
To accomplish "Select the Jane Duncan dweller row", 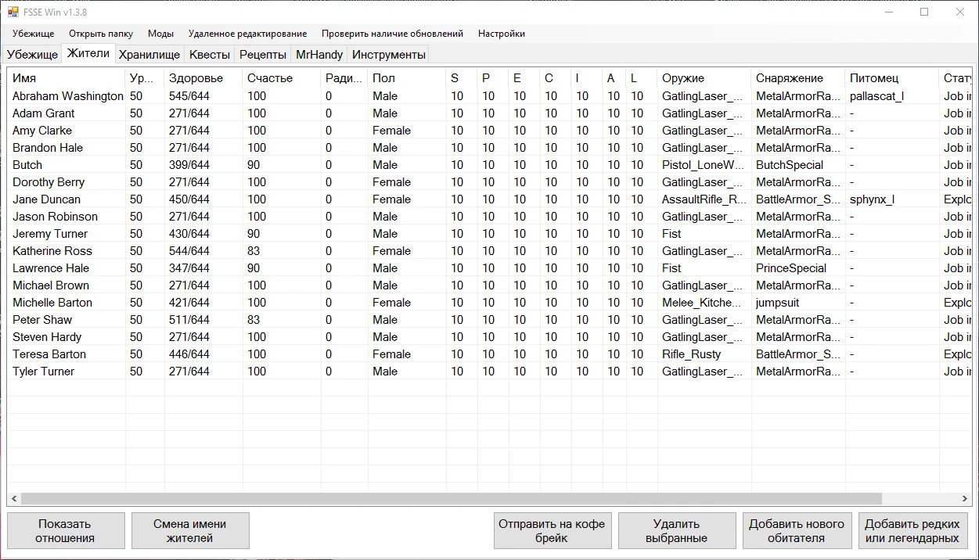I will point(46,199).
